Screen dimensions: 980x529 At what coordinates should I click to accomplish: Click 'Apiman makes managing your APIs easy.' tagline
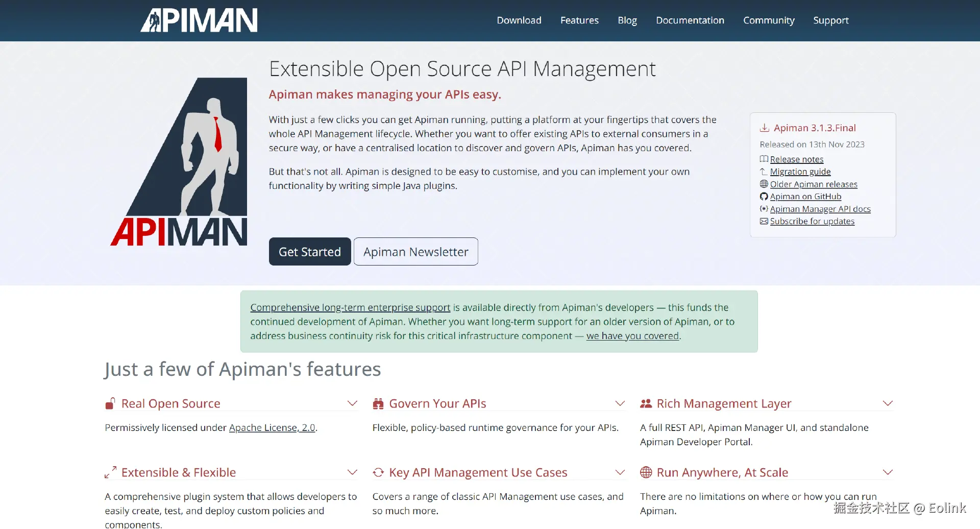point(385,94)
